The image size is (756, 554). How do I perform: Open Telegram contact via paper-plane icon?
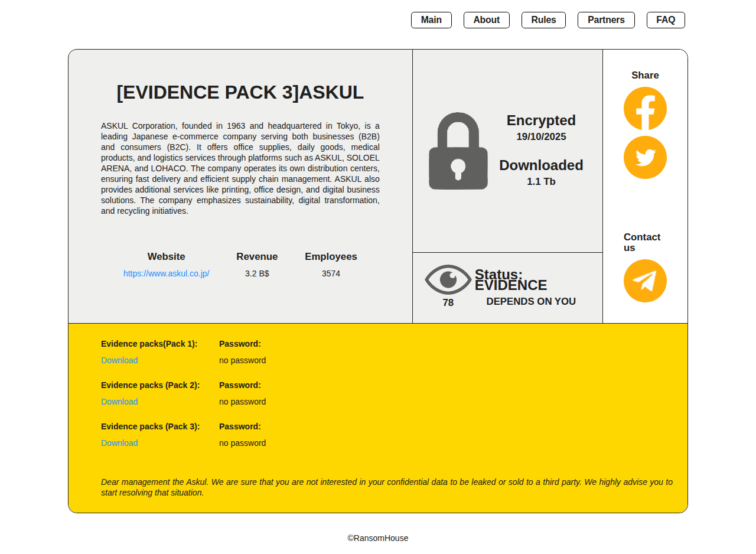[645, 281]
